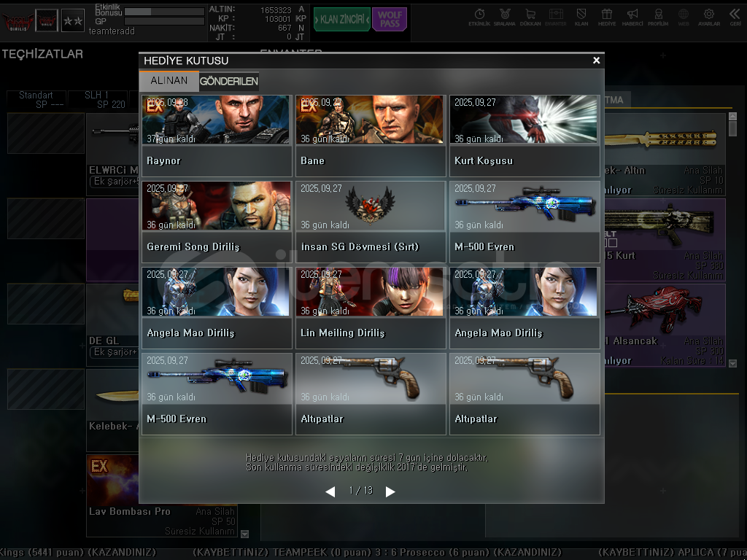This screenshot has height=560, width=747.
Task: Open the SIRALAMA ranking icon
Action: coord(505,17)
